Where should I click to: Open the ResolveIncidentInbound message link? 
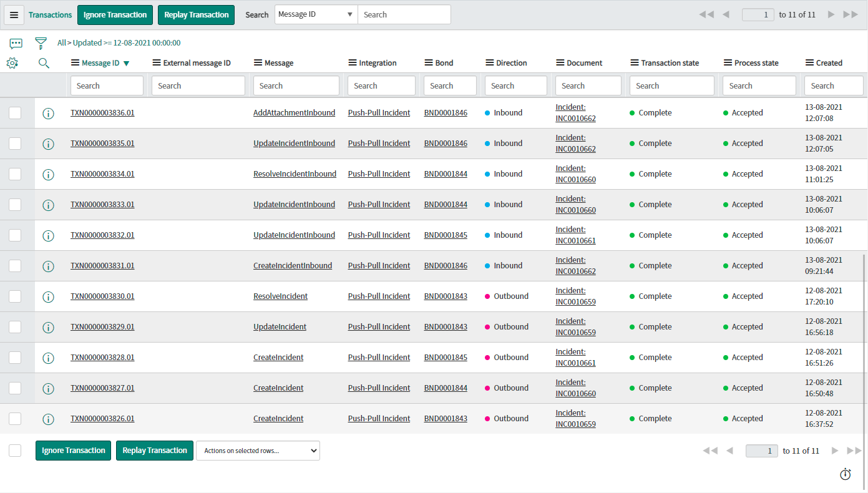(295, 174)
